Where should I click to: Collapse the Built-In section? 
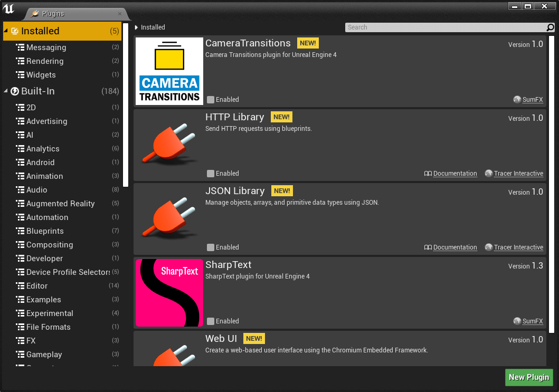tap(5, 91)
